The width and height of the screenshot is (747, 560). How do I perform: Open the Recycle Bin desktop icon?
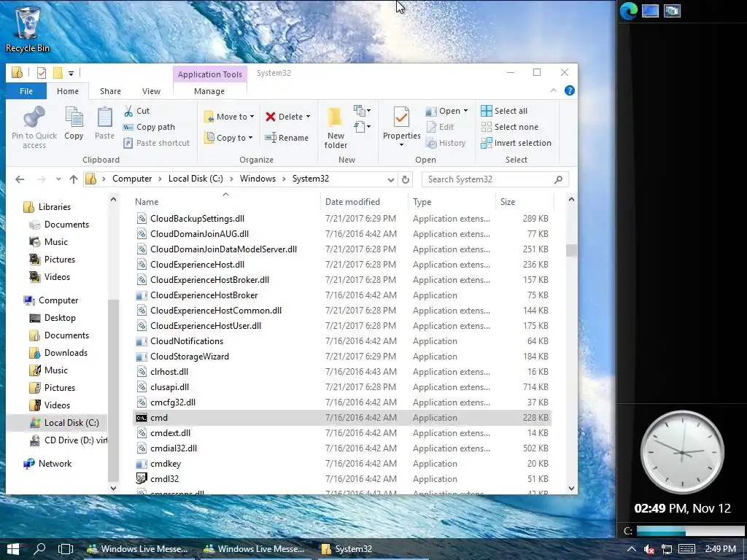(28, 28)
